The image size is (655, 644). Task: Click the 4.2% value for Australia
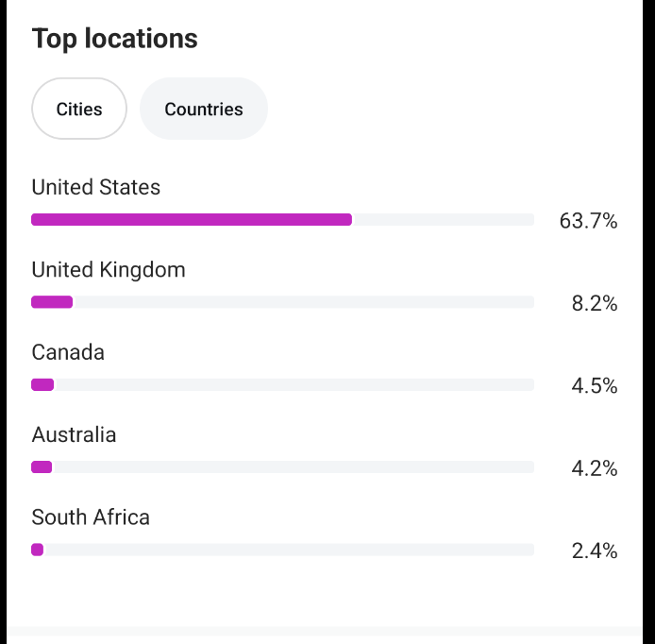pos(595,468)
